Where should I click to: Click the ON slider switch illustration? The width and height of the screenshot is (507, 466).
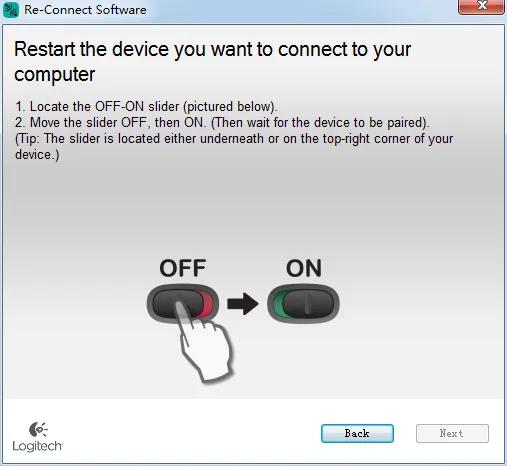303,303
